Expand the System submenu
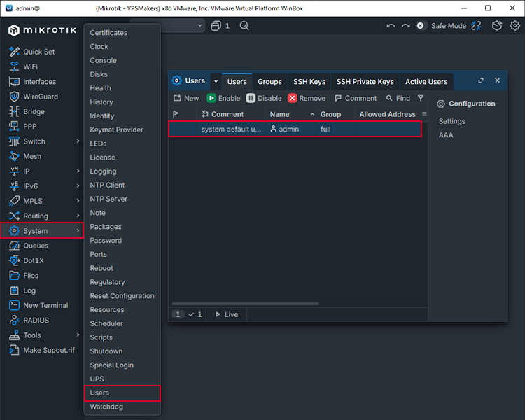This screenshot has height=420, width=525. [x=78, y=230]
